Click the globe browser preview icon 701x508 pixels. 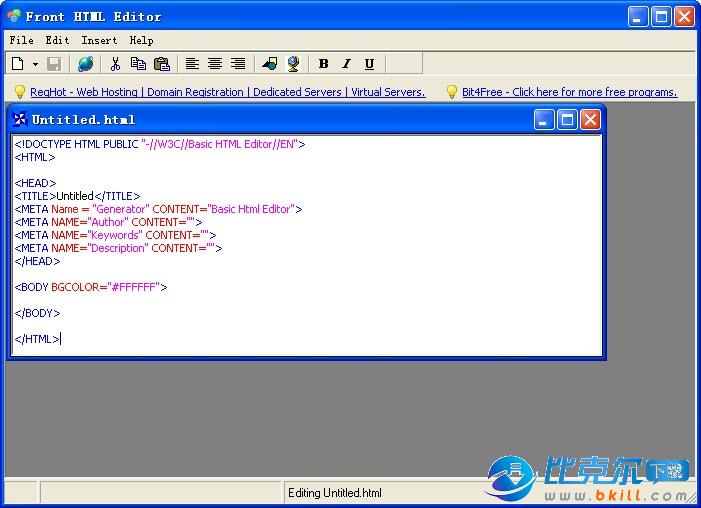pyautogui.click(x=85, y=64)
